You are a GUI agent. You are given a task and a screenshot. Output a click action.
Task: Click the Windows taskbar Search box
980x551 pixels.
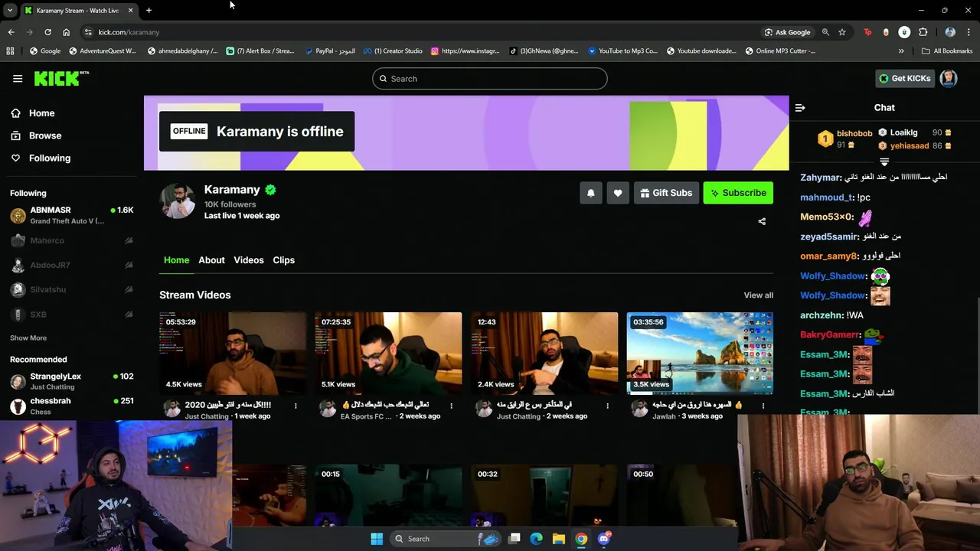point(447,539)
